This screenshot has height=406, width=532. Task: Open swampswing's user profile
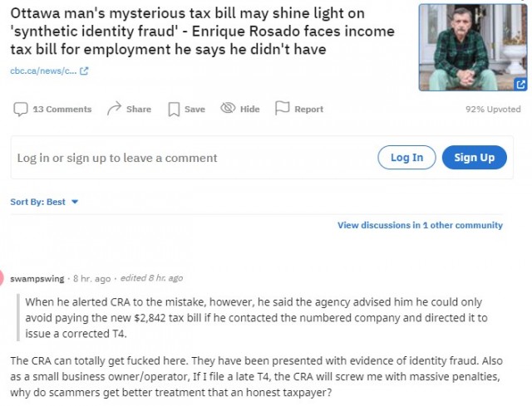[x=37, y=279]
